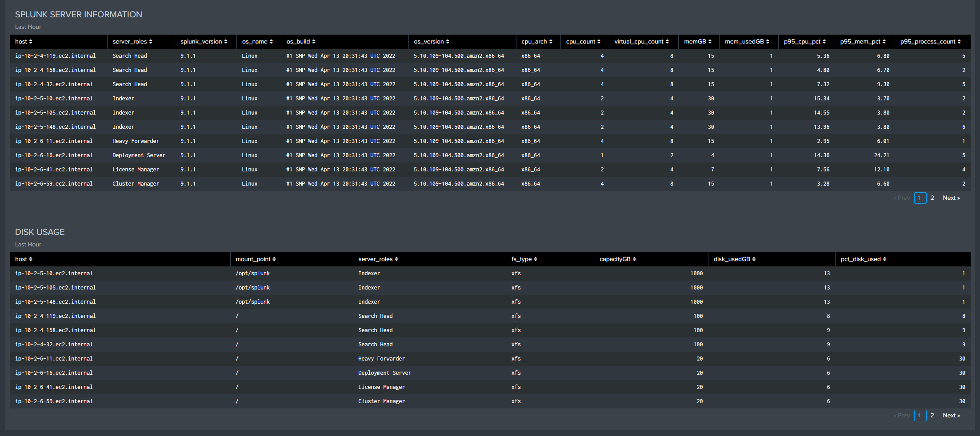Select host ip-10-2-5-10.ec2.internal in Server Information table
Screen dimensions: 980x436
(x=54, y=99)
